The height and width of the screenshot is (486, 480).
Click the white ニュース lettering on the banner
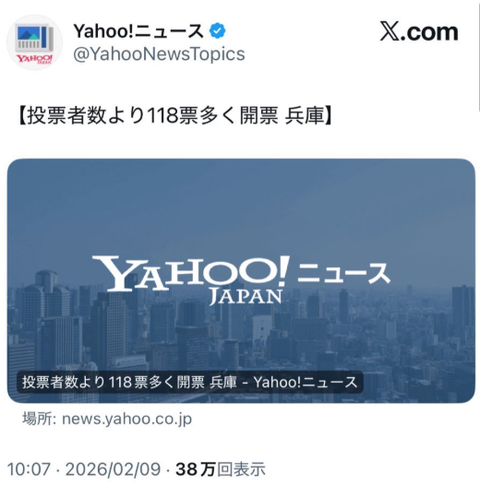(x=343, y=273)
